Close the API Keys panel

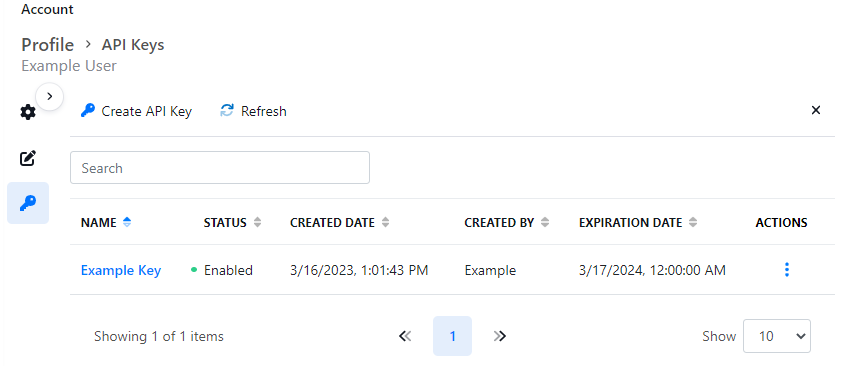pyautogui.click(x=816, y=110)
